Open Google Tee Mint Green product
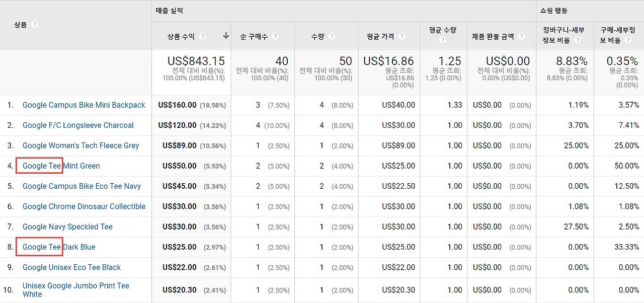The height and width of the screenshot is (303, 644). pos(61,166)
